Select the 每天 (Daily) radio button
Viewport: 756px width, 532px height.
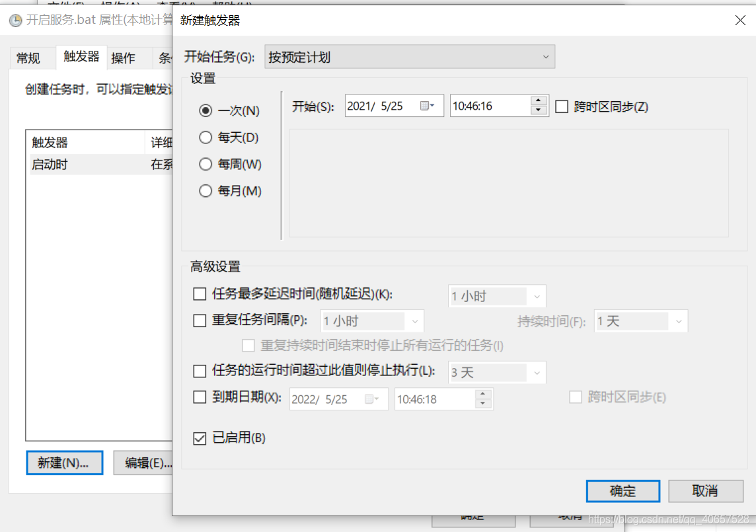(206, 137)
